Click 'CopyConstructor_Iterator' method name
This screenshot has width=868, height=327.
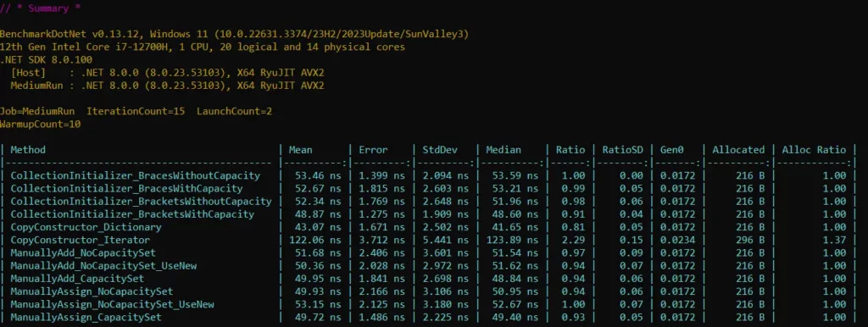pyautogui.click(x=81, y=240)
